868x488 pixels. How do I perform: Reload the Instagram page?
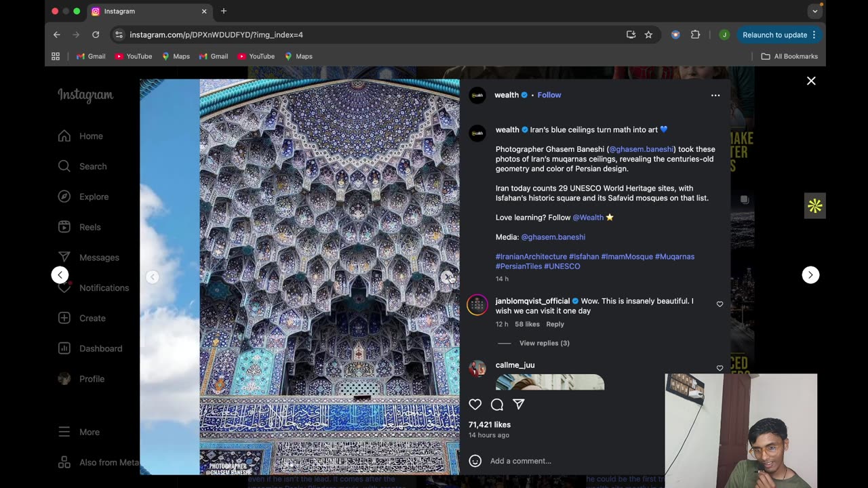(96, 35)
